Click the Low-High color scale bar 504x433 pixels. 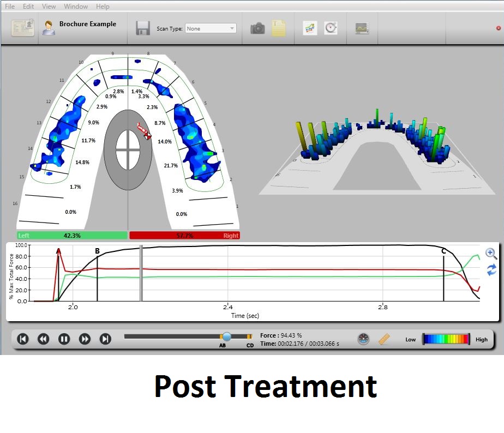tap(446, 339)
